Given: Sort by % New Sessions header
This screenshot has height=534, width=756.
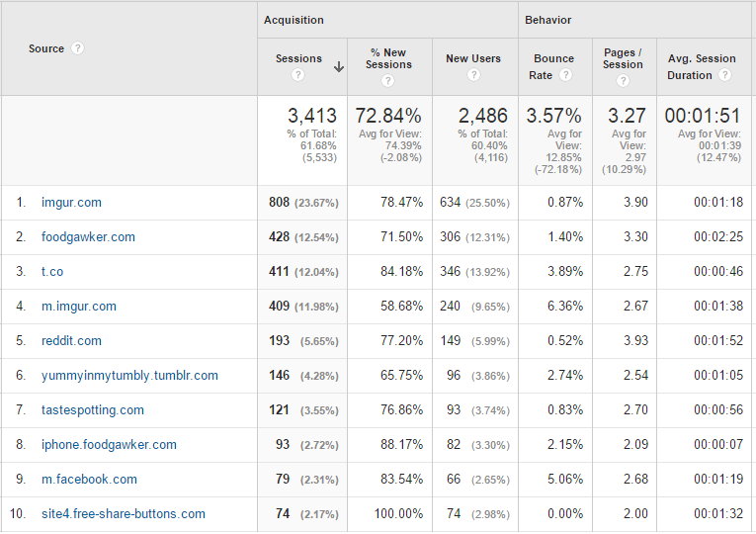Looking at the screenshot, I should 388,58.
